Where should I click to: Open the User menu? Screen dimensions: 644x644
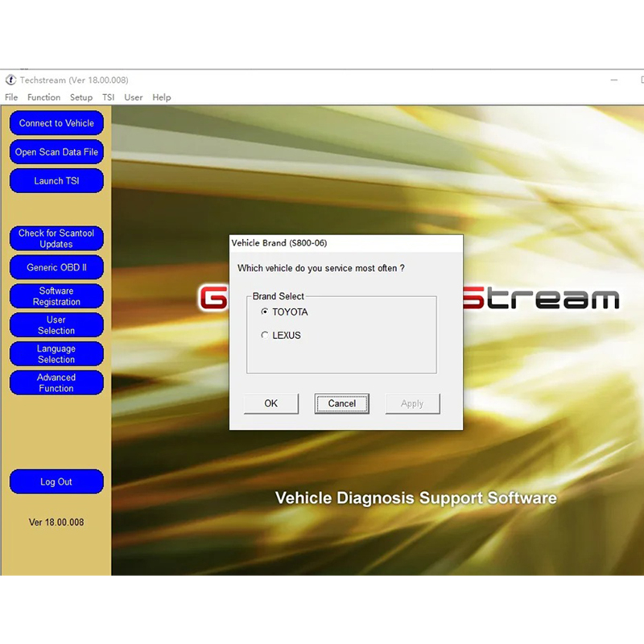tap(134, 97)
